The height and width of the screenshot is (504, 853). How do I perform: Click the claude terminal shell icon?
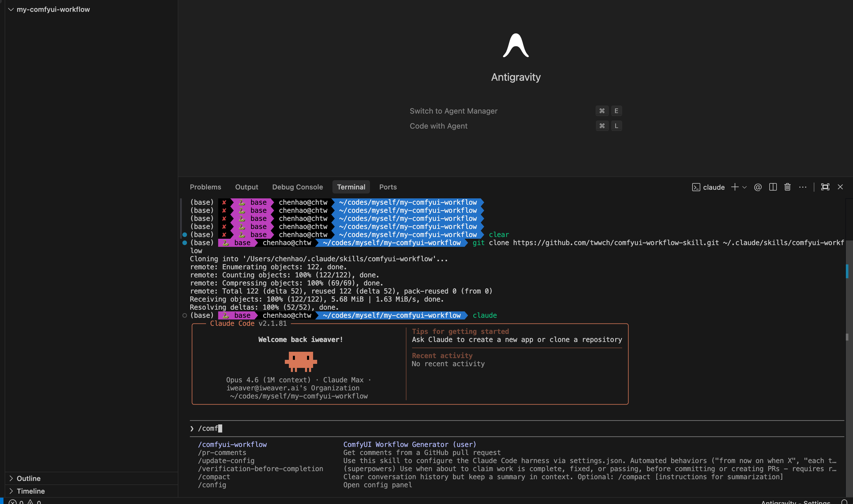[x=696, y=187]
